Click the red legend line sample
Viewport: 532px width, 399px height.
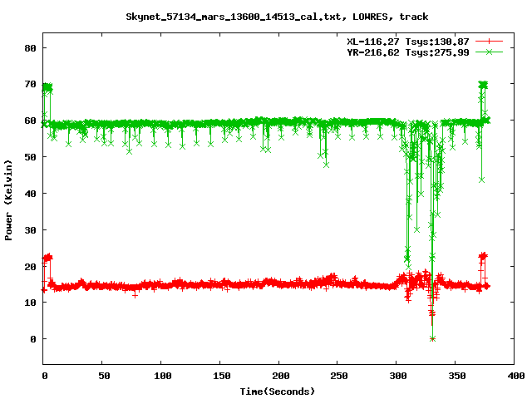click(x=489, y=42)
